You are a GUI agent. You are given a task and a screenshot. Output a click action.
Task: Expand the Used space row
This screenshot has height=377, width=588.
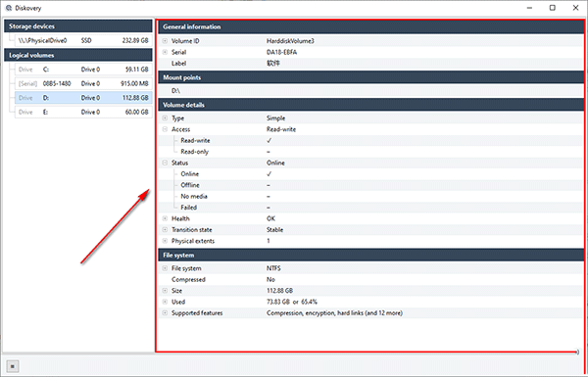(165, 302)
